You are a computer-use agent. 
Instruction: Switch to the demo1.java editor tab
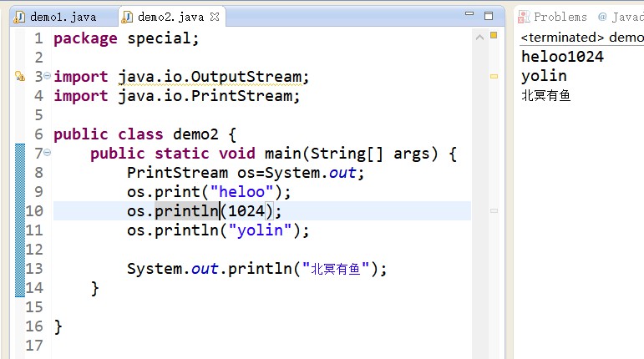pos(55,17)
